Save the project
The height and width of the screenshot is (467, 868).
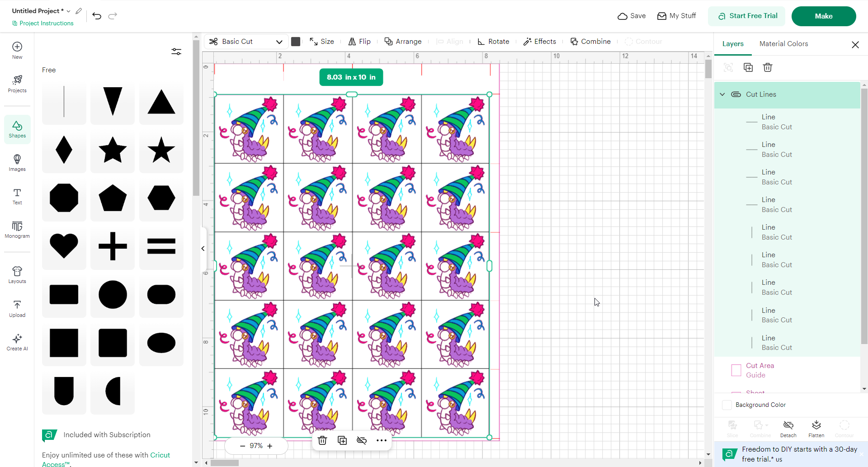click(x=632, y=16)
